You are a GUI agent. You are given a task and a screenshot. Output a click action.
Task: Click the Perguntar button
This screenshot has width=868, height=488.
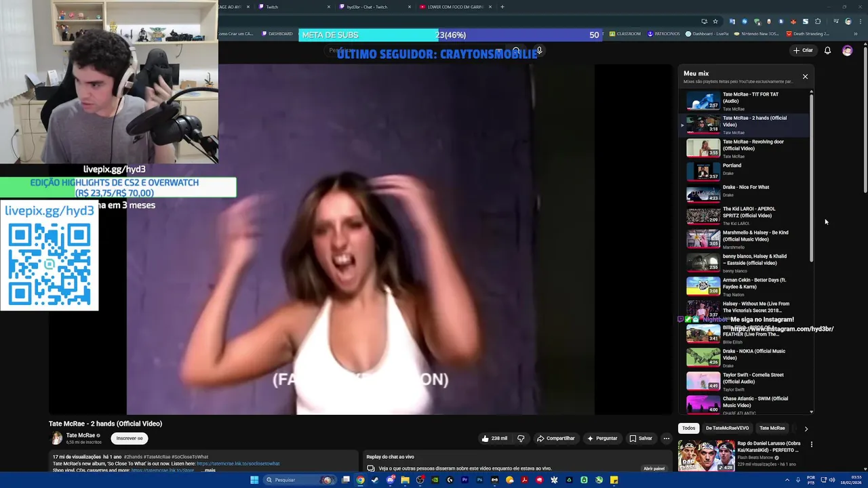(602, 439)
